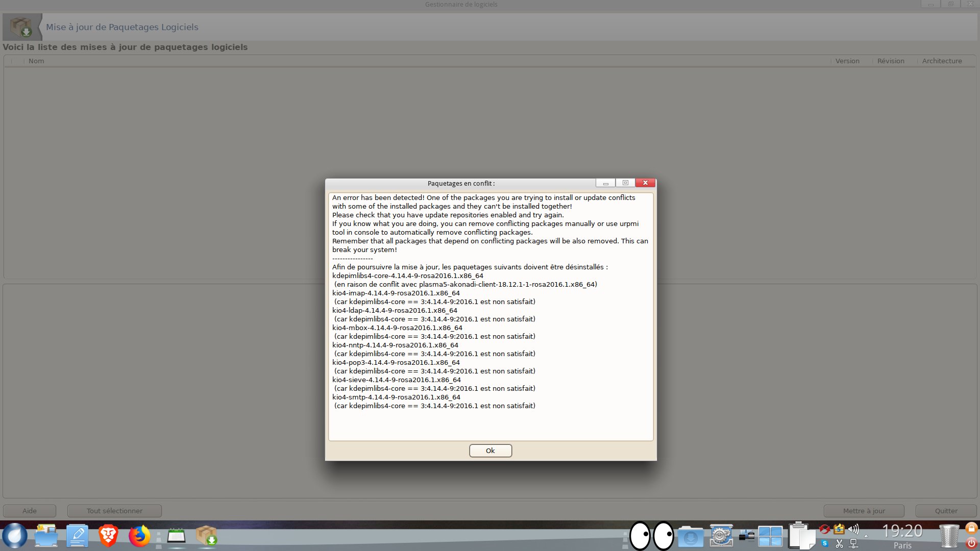Click the 19:20 Paris clock
This screenshot has width=980, height=551.
(x=902, y=536)
